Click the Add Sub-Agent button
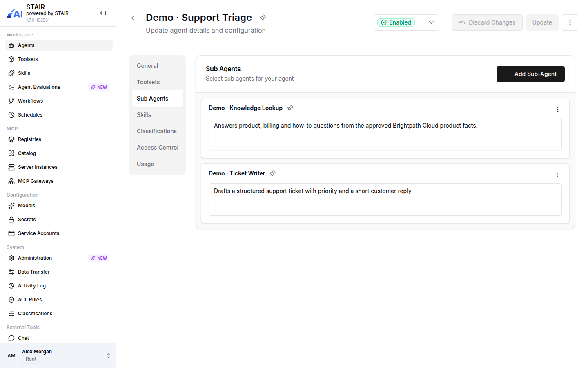Viewport: 588px width, 368px height. click(x=530, y=74)
